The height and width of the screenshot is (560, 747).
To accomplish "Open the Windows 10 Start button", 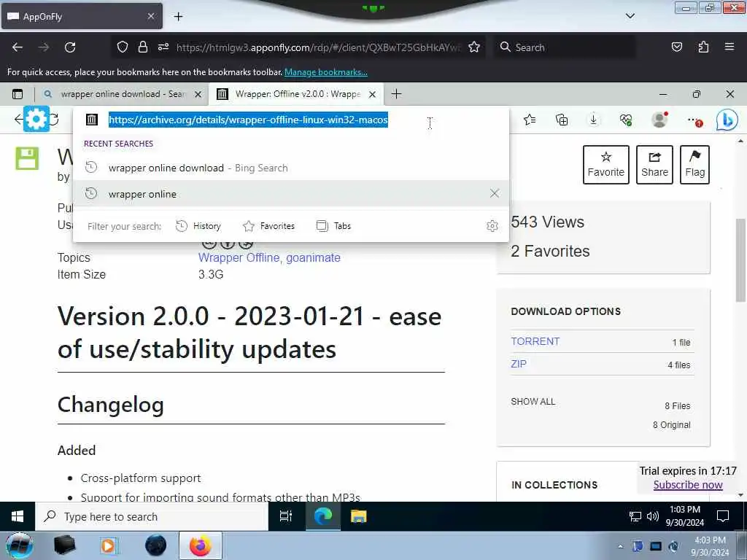I will [18, 516].
